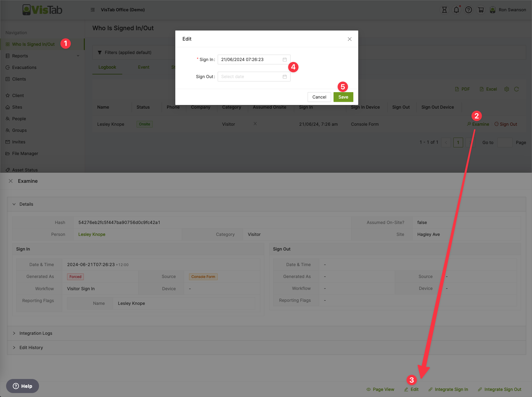Click the hourglass icon in top header
The image size is (532, 397).
pyautogui.click(x=445, y=10)
